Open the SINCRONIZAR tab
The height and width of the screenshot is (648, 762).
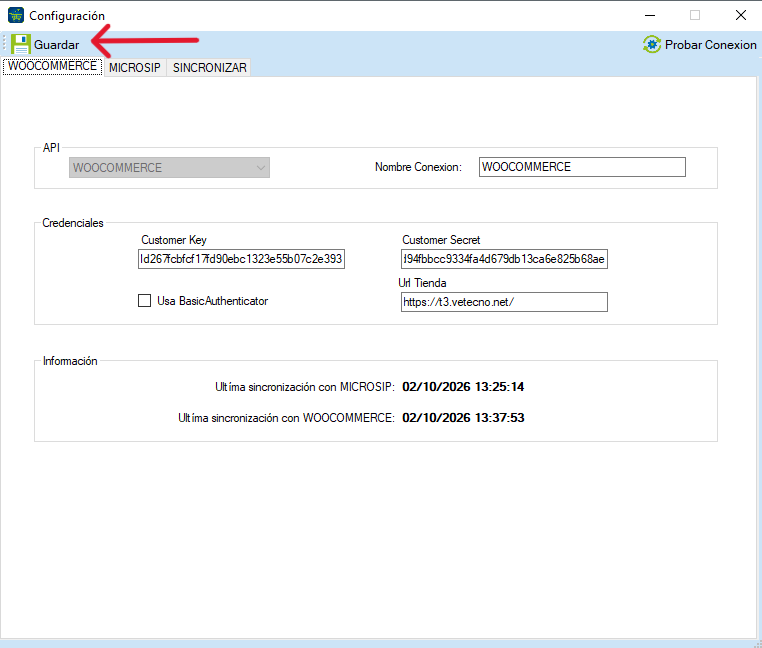pyautogui.click(x=209, y=68)
